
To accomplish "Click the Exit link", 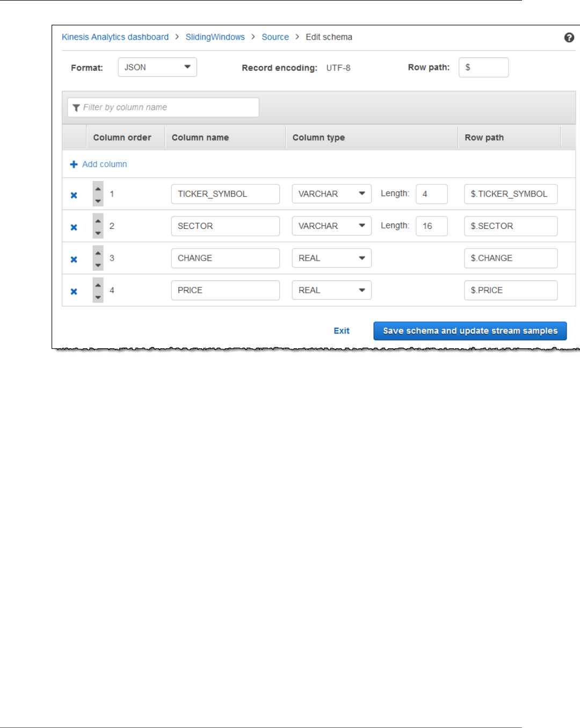I will tap(342, 331).
